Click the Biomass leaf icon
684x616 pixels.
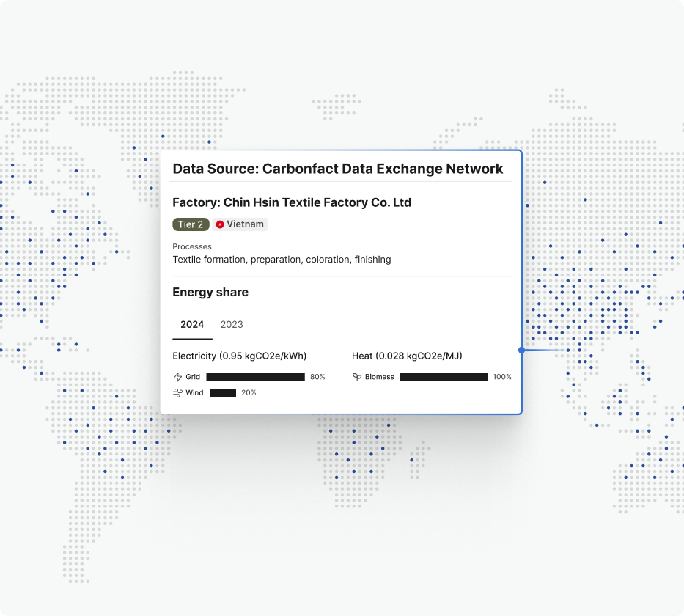click(357, 377)
